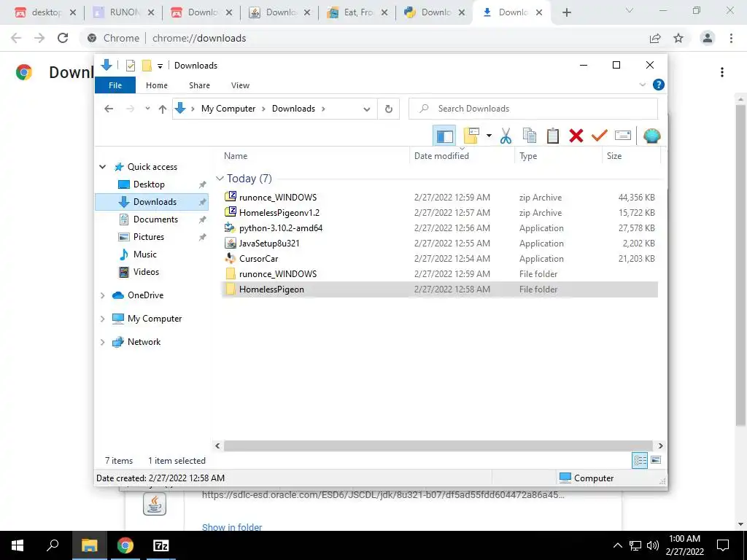Expand the Network tree node
The image size is (747, 560).
(102, 342)
